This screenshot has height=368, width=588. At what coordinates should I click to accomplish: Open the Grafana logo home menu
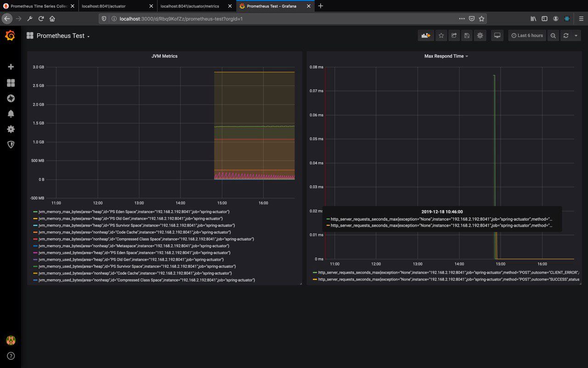[10, 35]
